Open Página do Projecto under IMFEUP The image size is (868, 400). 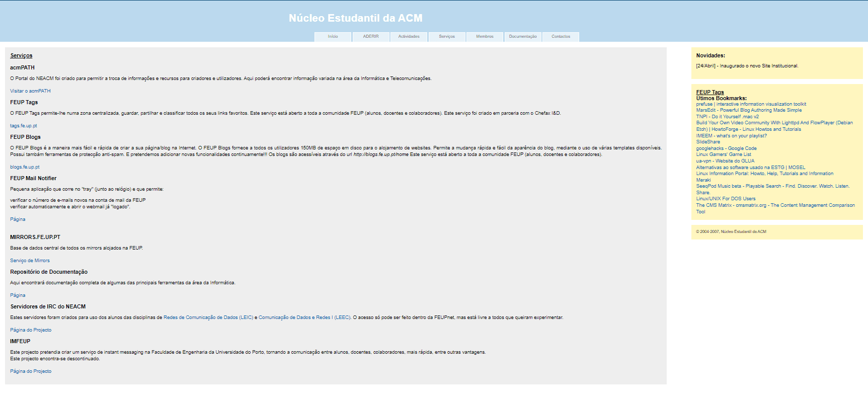point(31,371)
